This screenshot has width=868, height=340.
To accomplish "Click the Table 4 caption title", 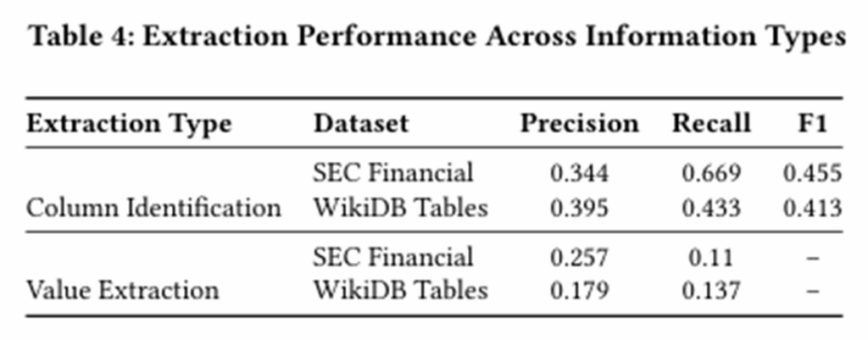I will pos(437,38).
